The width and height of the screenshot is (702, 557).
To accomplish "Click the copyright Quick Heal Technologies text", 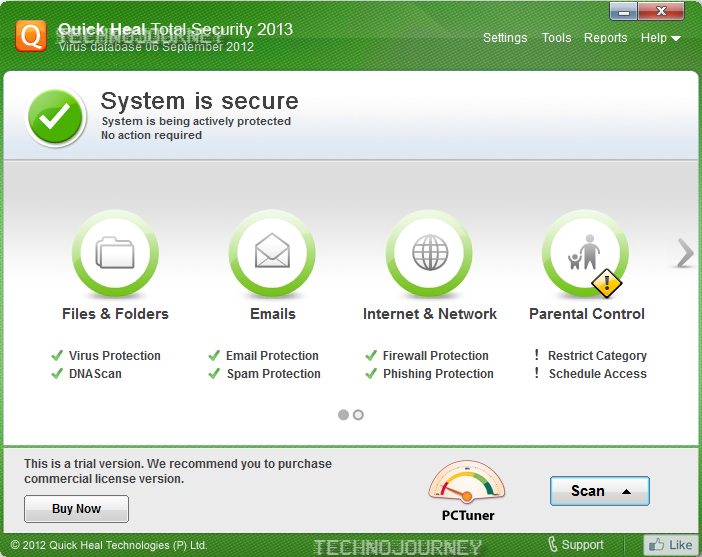I will tap(108, 545).
